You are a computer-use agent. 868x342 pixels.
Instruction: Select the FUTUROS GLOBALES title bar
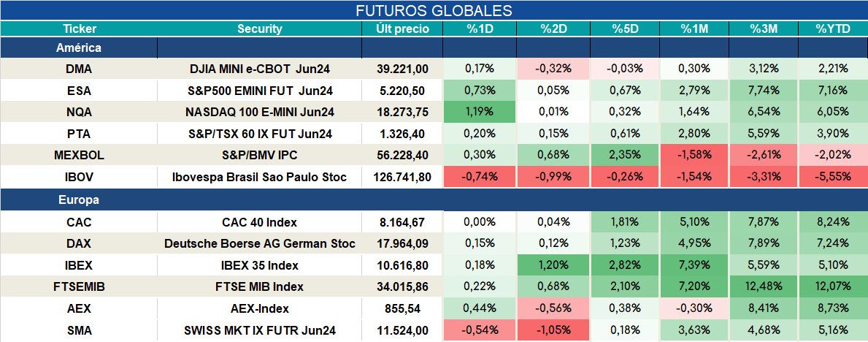tap(434, 11)
